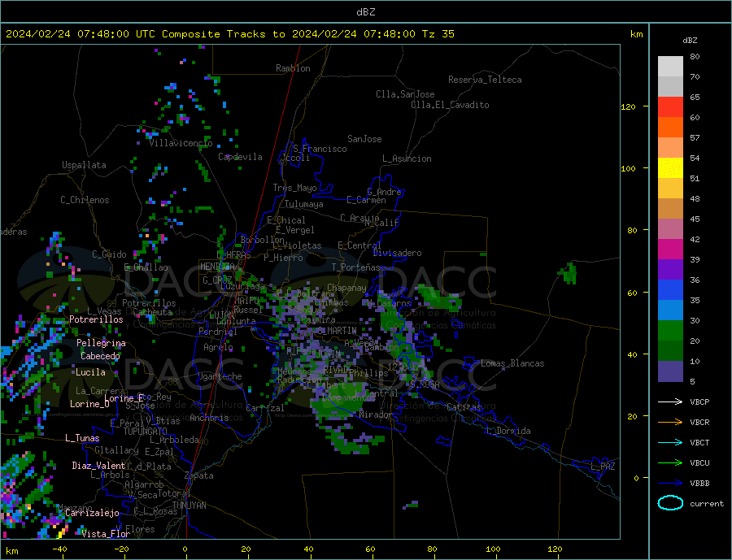The image size is (732, 560).
Task: Click the 'S_Francisco' map label
Action: [320, 149]
